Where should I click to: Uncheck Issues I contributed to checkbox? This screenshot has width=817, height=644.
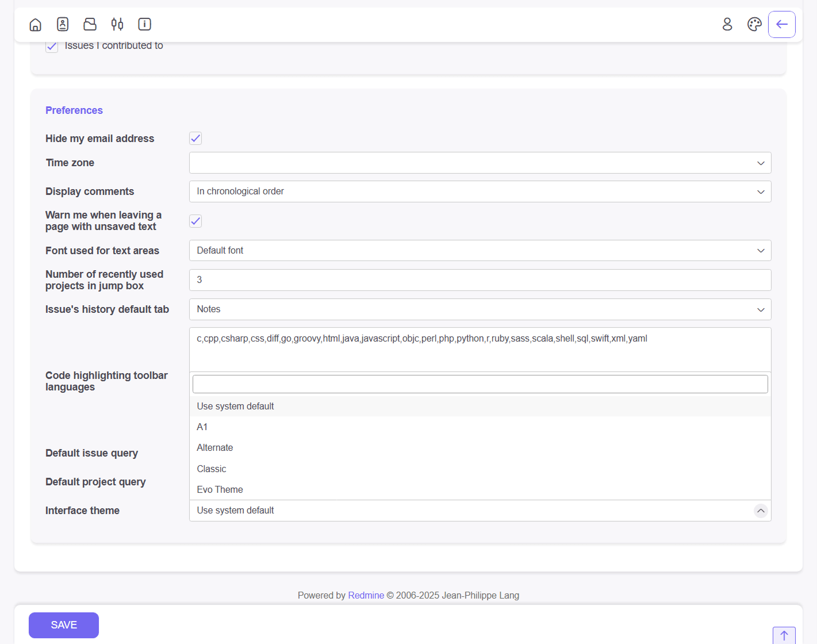[x=52, y=47]
